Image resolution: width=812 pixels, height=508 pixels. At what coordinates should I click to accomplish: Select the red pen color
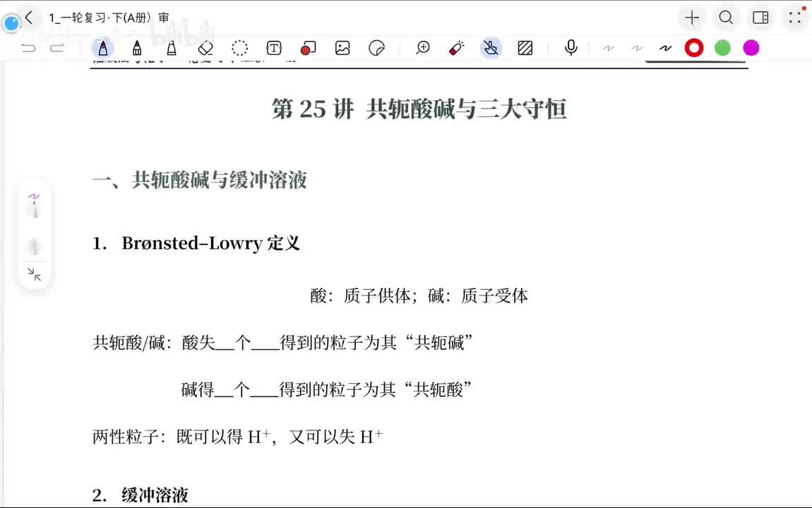[x=694, y=48]
